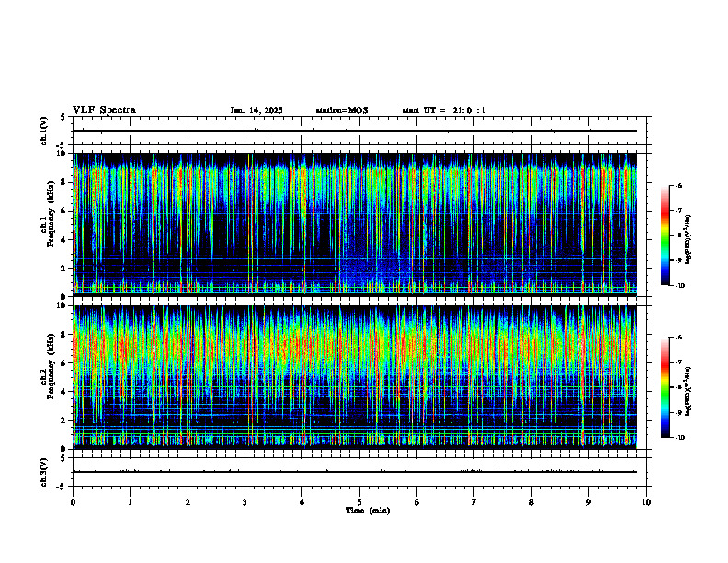Click the ch.1 spectrogram panel
Viewport: 728px width, 563px height.
tap(355, 224)
